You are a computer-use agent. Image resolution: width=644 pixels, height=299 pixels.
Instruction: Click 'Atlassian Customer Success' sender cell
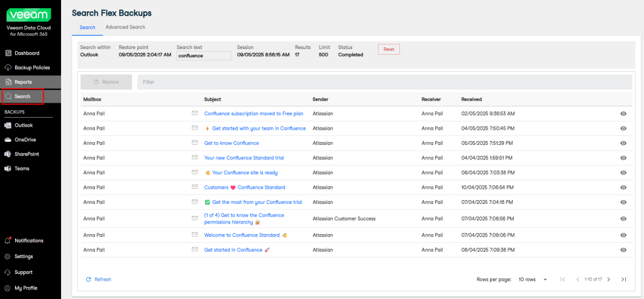[x=344, y=219]
